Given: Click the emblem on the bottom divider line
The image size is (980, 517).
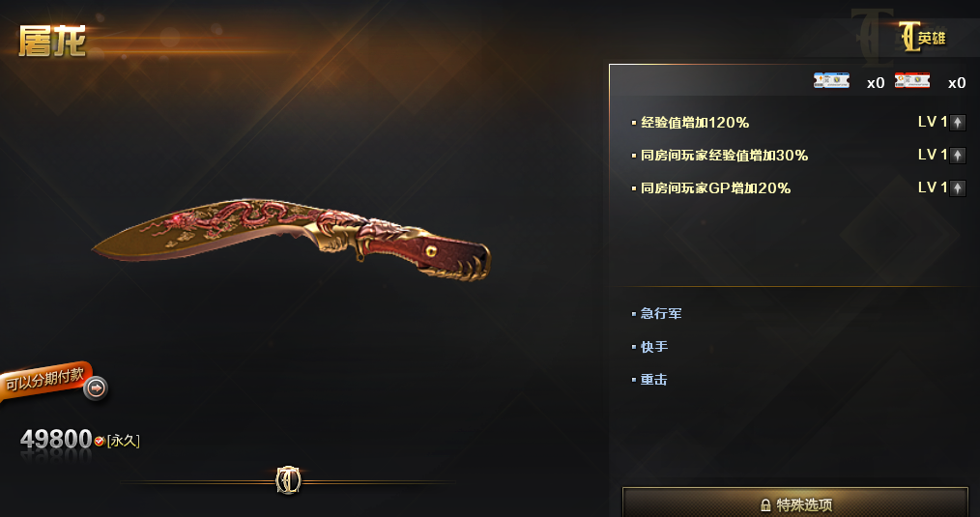Looking at the screenshot, I should click(288, 480).
